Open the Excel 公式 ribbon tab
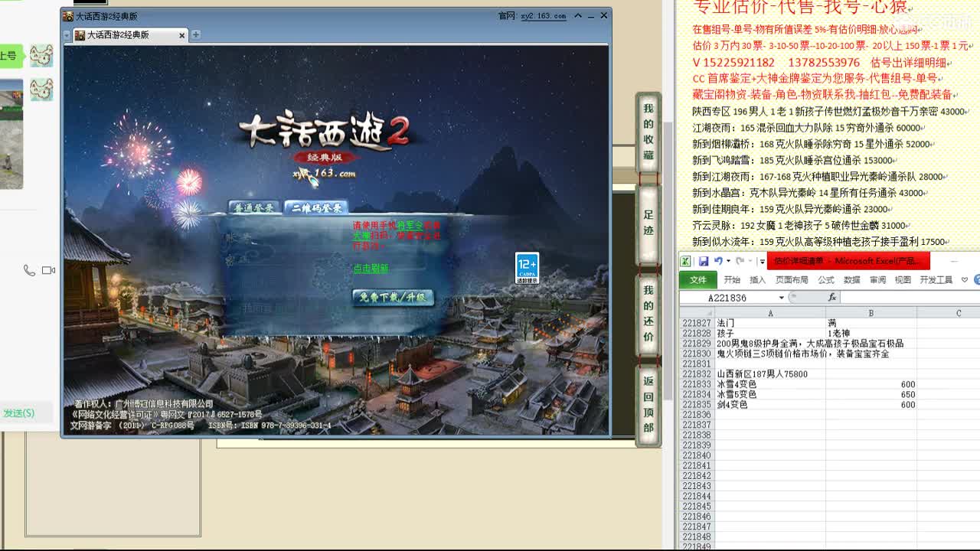The height and width of the screenshot is (551, 980). click(826, 280)
